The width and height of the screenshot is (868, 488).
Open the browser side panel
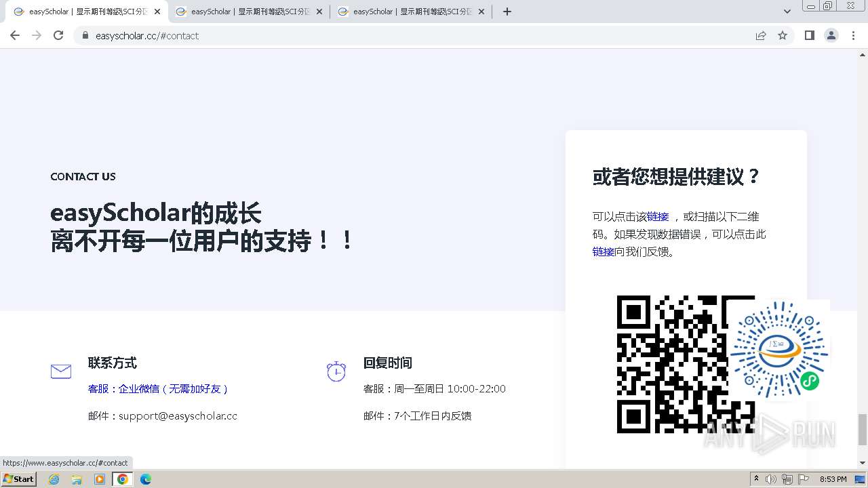pyautogui.click(x=810, y=35)
